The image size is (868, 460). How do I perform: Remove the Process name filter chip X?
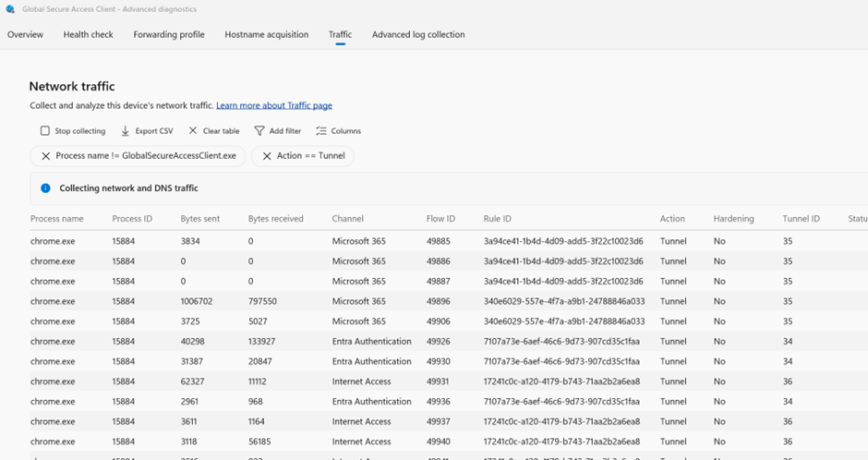coord(45,156)
